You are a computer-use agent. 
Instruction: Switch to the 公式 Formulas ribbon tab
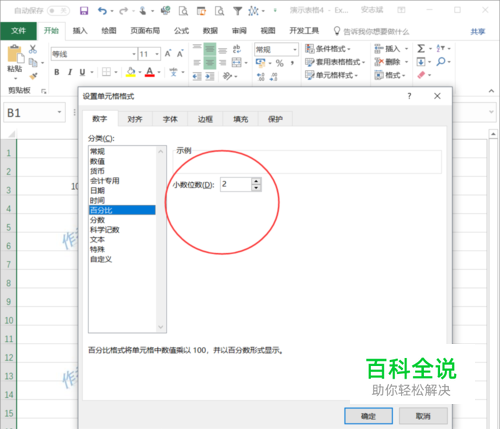click(x=181, y=31)
